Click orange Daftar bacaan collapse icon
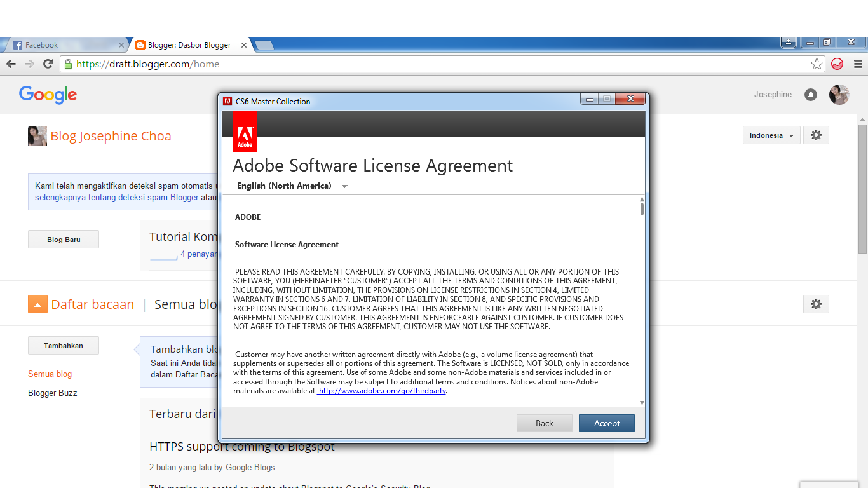The width and height of the screenshot is (868, 488). point(37,304)
